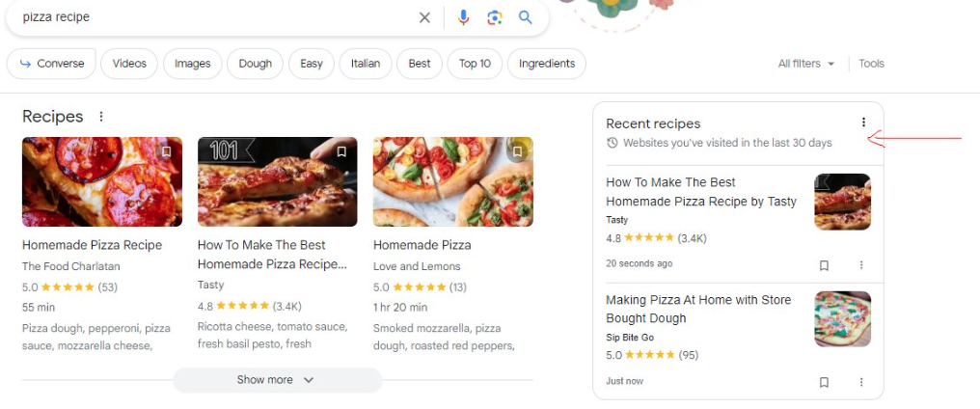Click the Tasty recent recipe thumbnail
The height and width of the screenshot is (409, 980).
tap(842, 202)
